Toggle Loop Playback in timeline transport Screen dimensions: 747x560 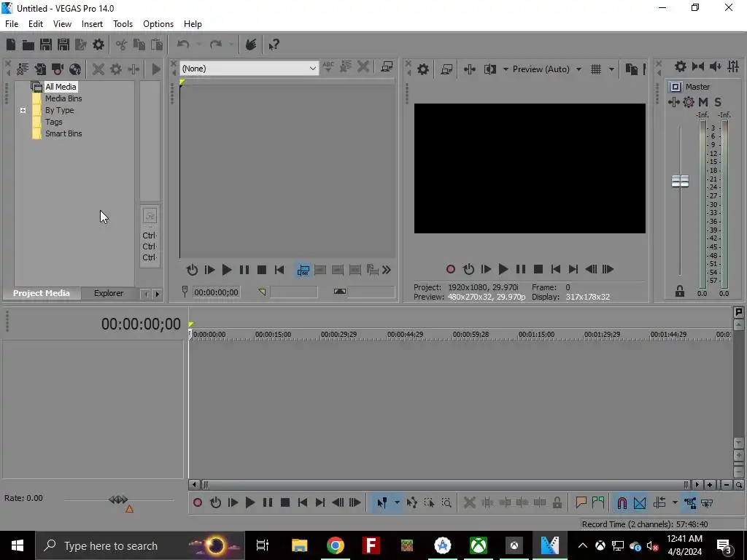[215, 502]
